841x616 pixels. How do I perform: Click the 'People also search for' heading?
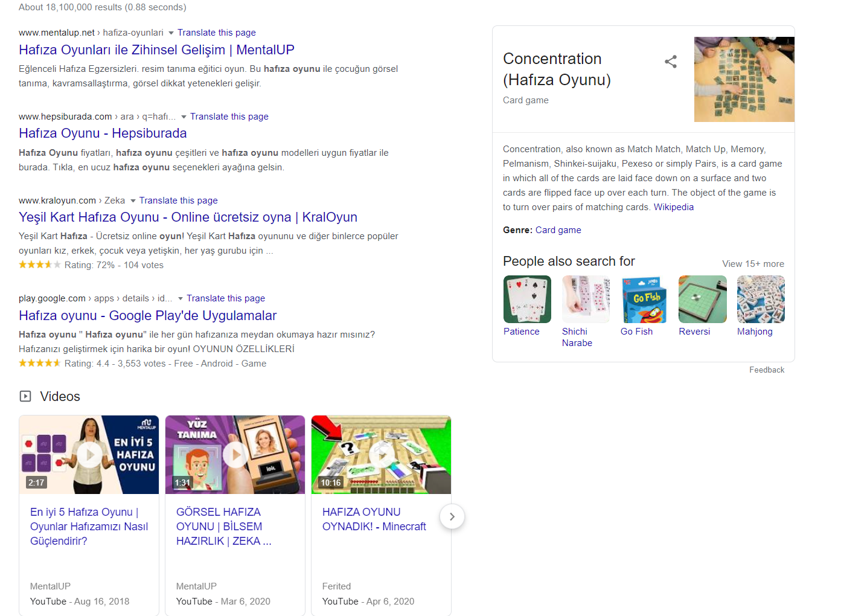[569, 261]
